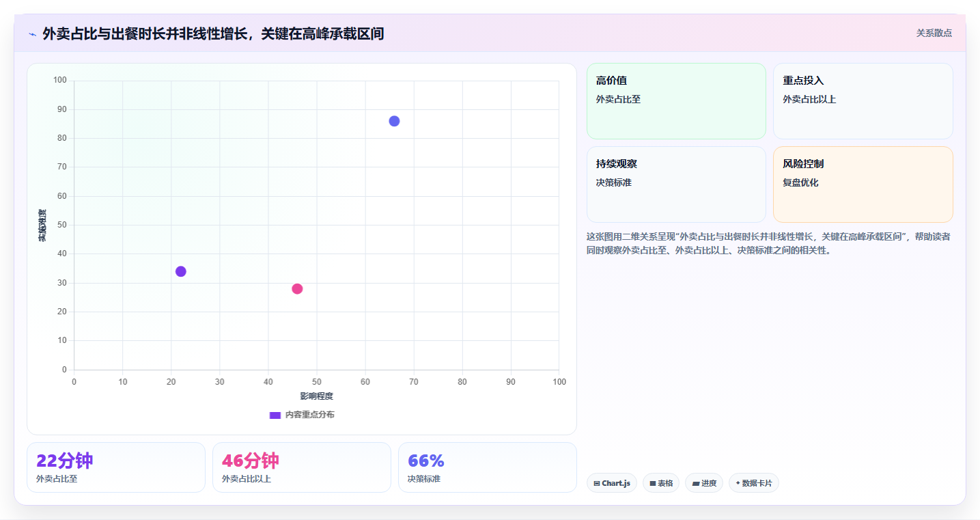
Task: Click the icon inside 进度 chip
Action: [695, 483]
